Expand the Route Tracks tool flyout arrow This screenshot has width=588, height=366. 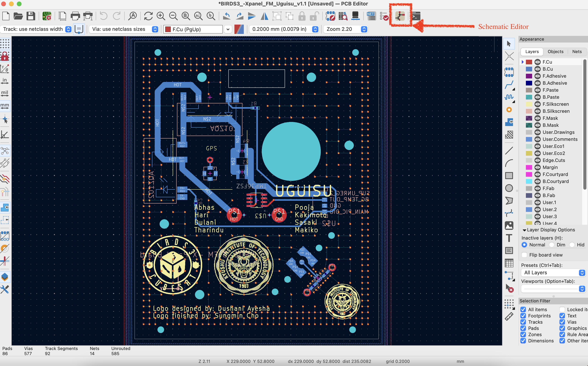click(x=513, y=89)
